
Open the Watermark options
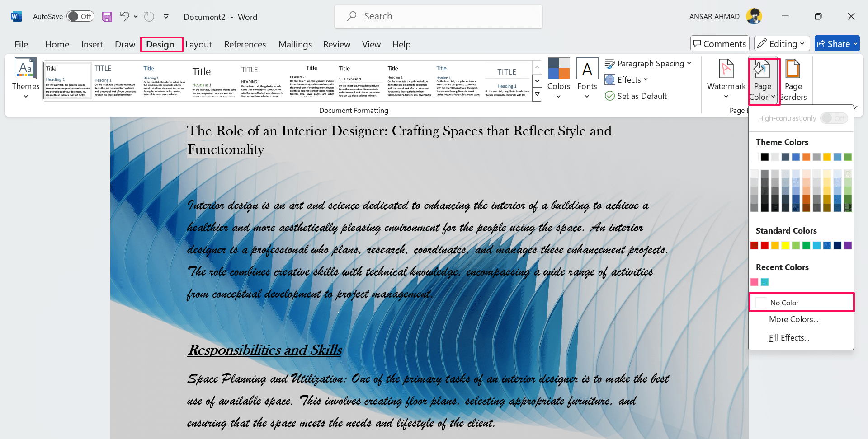pyautogui.click(x=726, y=79)
